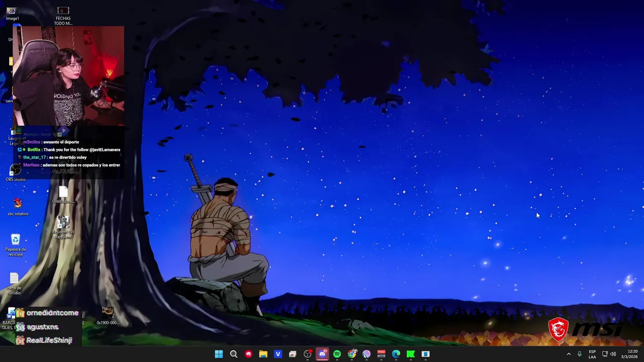Open the green K taskbar app
The height and width of the screenshot is (362, 644).
click(411, 354)
